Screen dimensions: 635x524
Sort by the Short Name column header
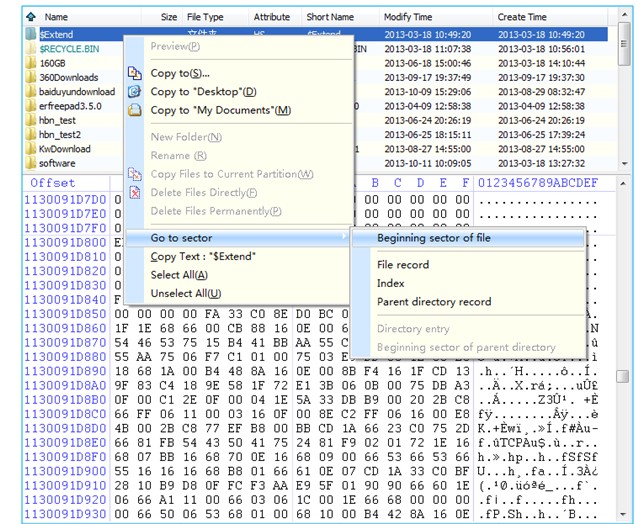tap(330, 17)
